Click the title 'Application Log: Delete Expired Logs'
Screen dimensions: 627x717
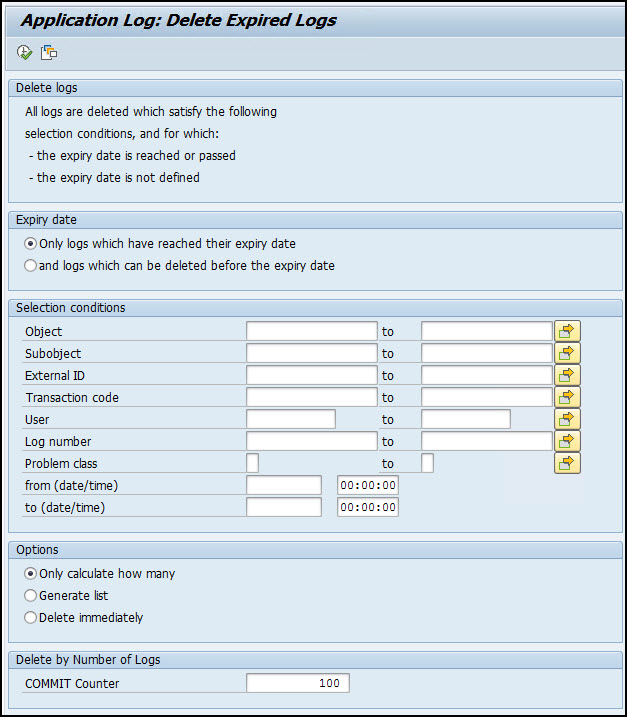[x=179, y=20]
